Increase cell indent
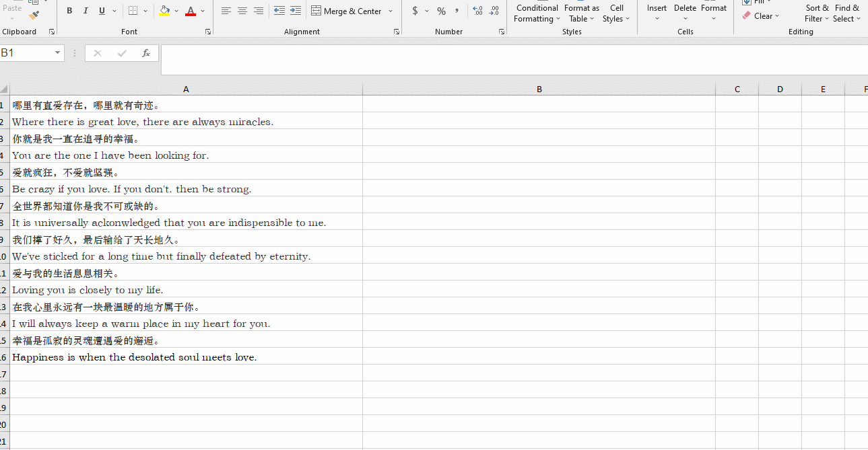Viewport: 868px width, 450px height. pos(295,11)
